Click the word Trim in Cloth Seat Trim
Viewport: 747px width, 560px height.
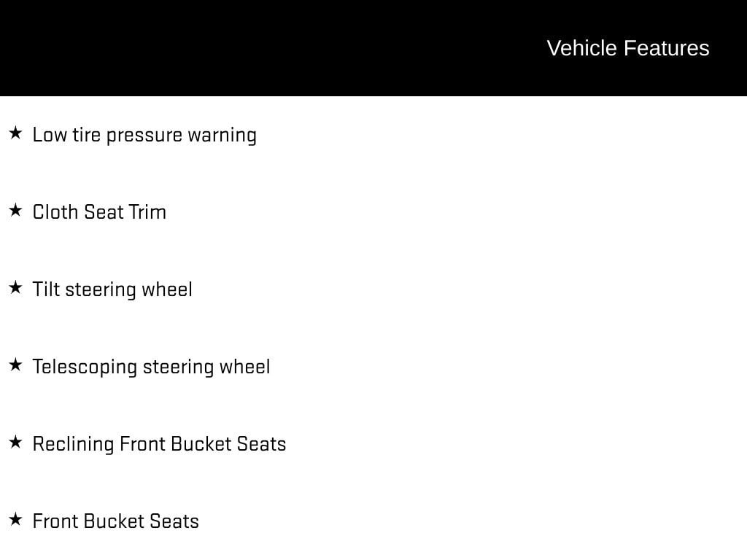click(147, 212)
